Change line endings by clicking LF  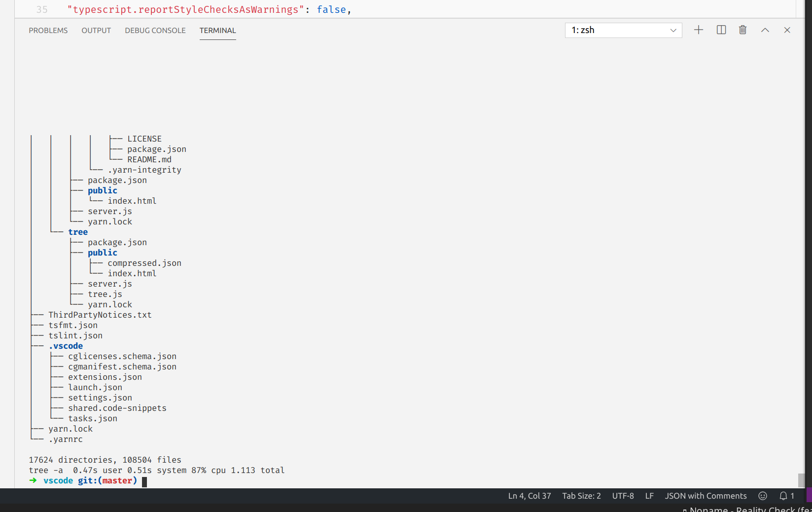click(x=649, y=496)
